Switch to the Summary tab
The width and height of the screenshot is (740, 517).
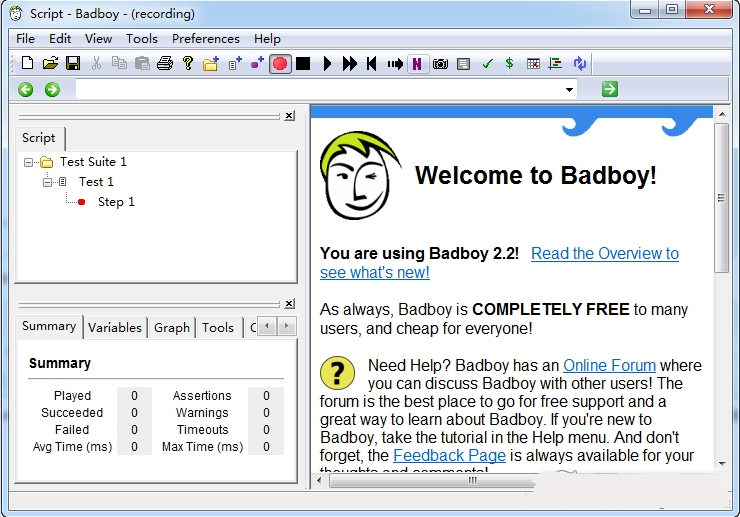tap(49, 326)
